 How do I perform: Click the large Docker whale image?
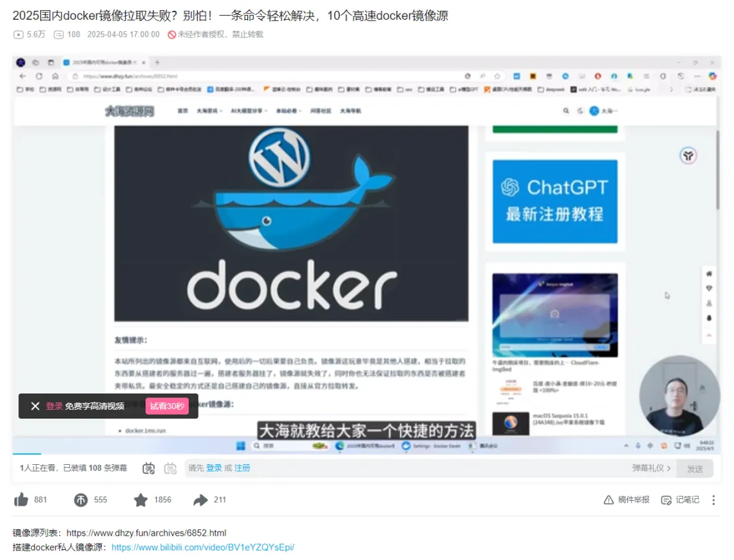291,224
